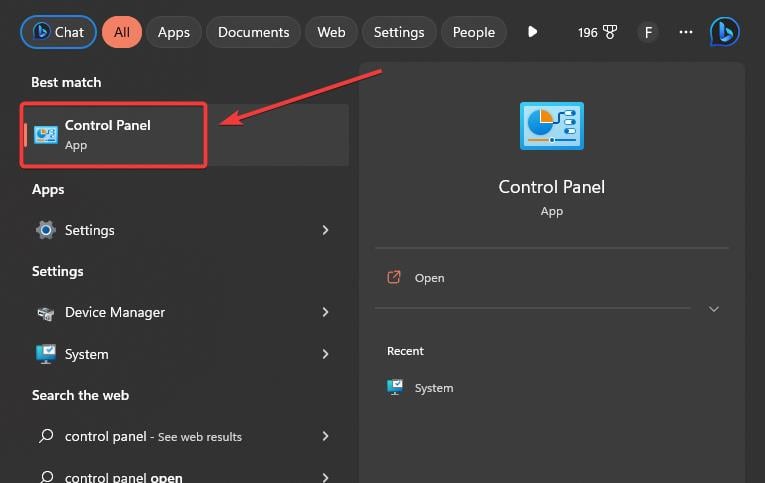765x483 pixels.
Task: Click the 'Control Panel' title in preview pane
Action: (552, 187)
